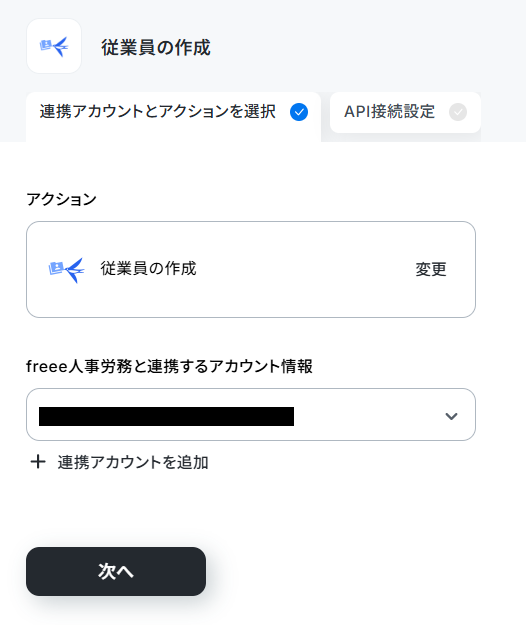Click API接続設定 tab label text
The height and width of the screenshot is (625, 526).
point(389,112)
